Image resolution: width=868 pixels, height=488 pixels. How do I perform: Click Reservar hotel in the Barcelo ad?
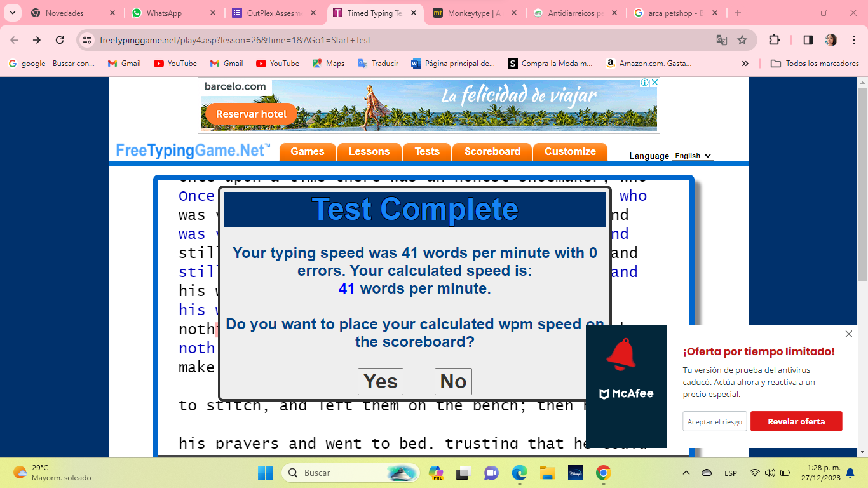[x=251, y=114]
